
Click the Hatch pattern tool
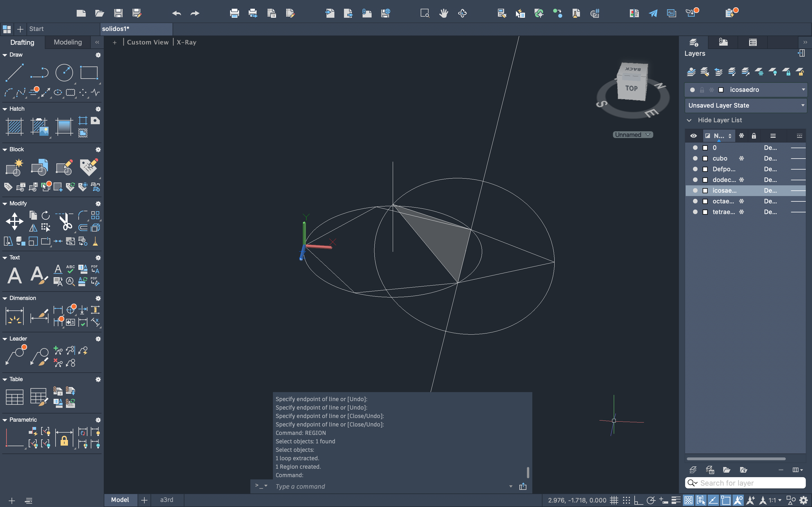click(14, 127)
